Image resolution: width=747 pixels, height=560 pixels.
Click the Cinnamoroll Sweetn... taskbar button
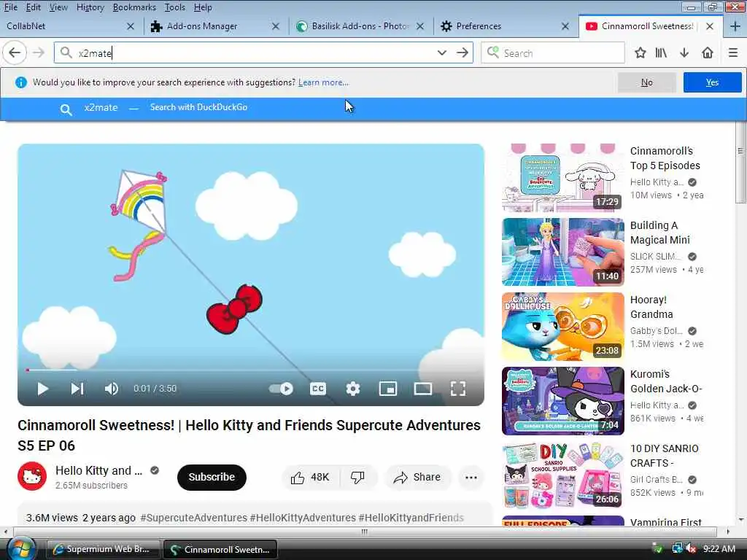tap(220, 549)
